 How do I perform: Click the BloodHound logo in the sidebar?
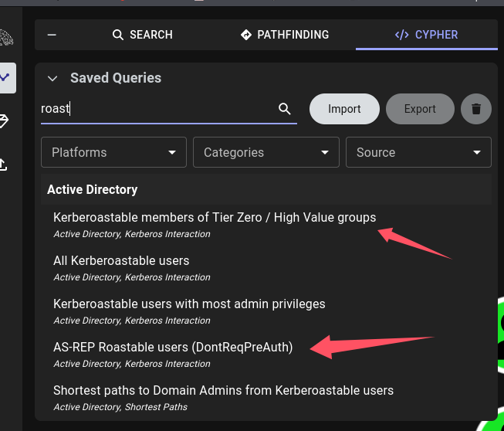pyautogui.click(x=6, y=38)
